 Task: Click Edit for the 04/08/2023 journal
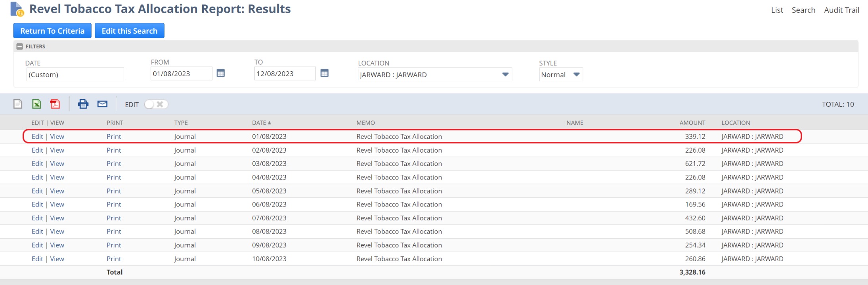tap(37, 177)
